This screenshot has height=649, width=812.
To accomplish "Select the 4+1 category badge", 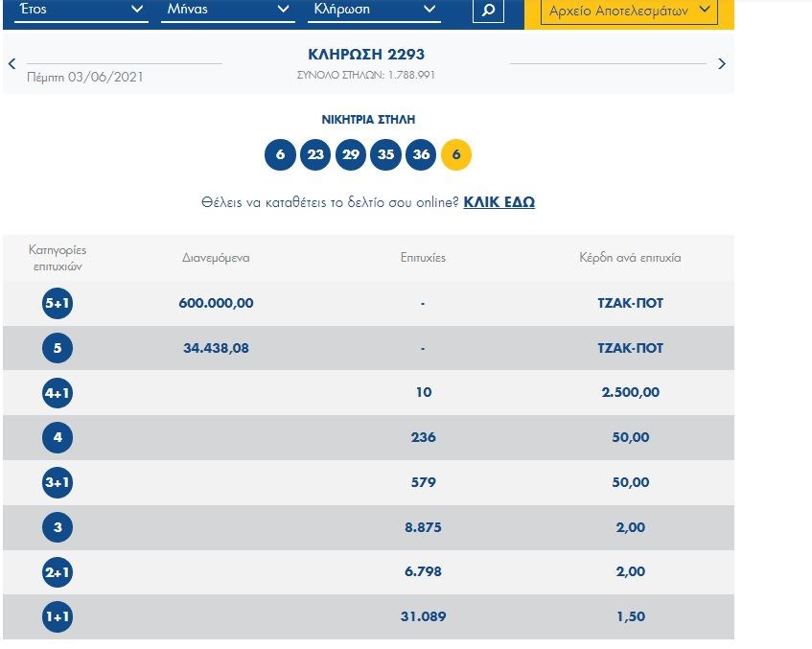I will [x=58, y=393].
